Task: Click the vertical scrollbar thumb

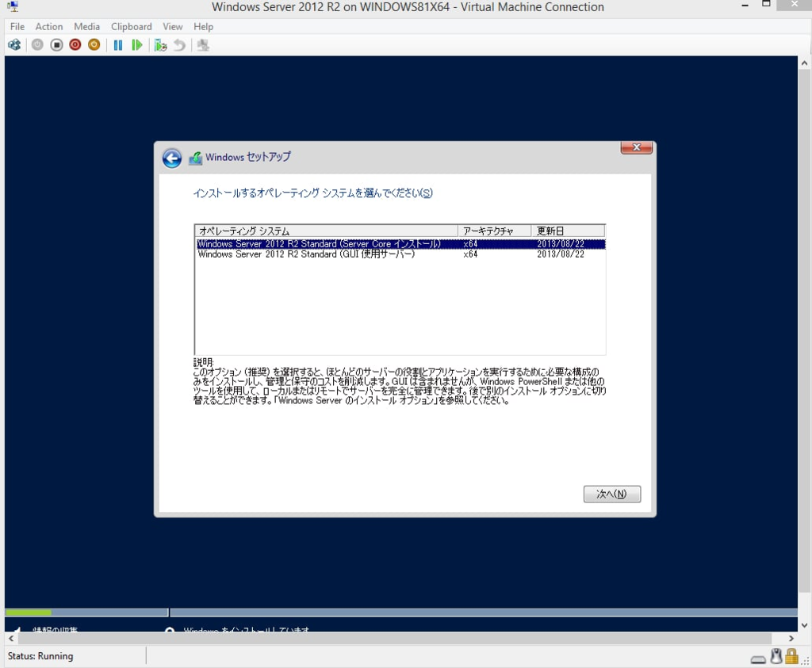Action: tap(804, 331)
